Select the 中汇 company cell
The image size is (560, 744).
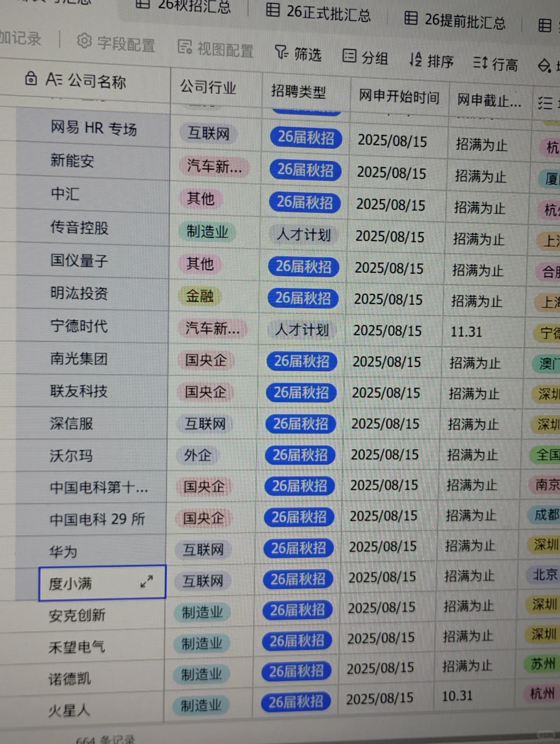(x=93, y=194)
